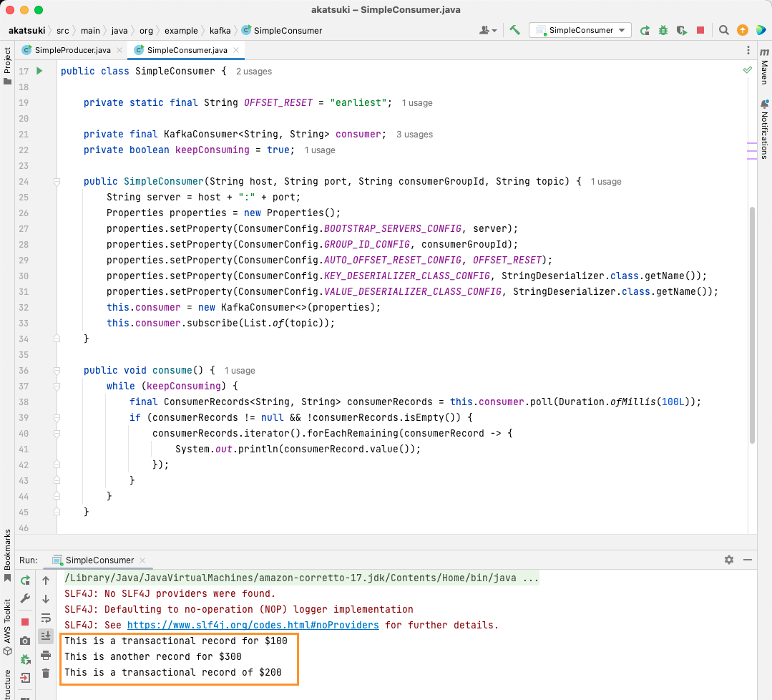
Task: Open the SimpleConsumer run configuration dropdown
Action: 621,30
